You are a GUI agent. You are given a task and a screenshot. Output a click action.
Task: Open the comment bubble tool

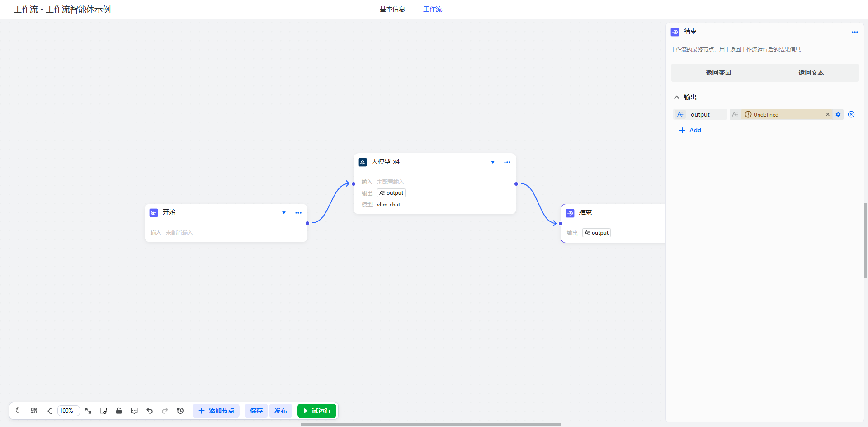pyautogui.click(x=134, y=411)
